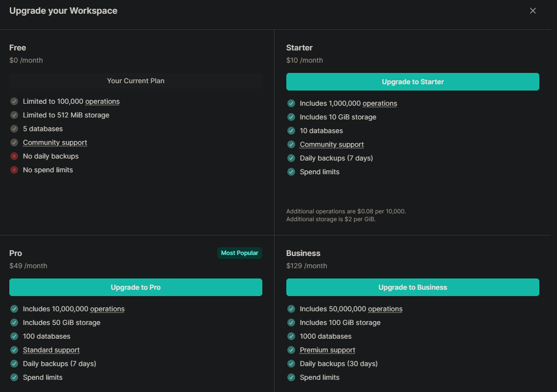The image size is (557, 392).
Task: Click checkmark icon next to 100 databases
Action: coord(14,336)
